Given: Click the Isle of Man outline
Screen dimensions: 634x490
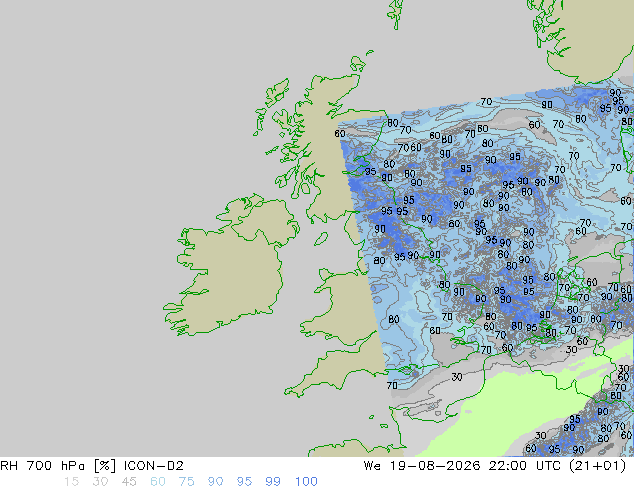Looking at the screenshot, I should tap(321, 239).
